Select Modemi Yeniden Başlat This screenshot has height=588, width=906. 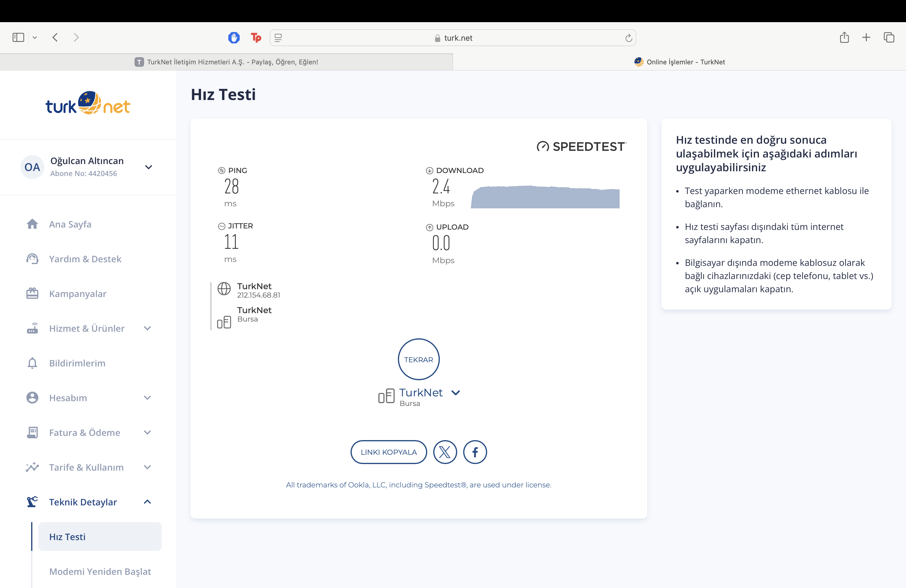100,572
